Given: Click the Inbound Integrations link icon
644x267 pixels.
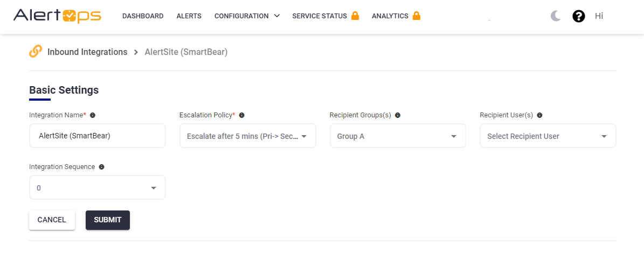Looking at the screenshot, I should pos(36,52).
